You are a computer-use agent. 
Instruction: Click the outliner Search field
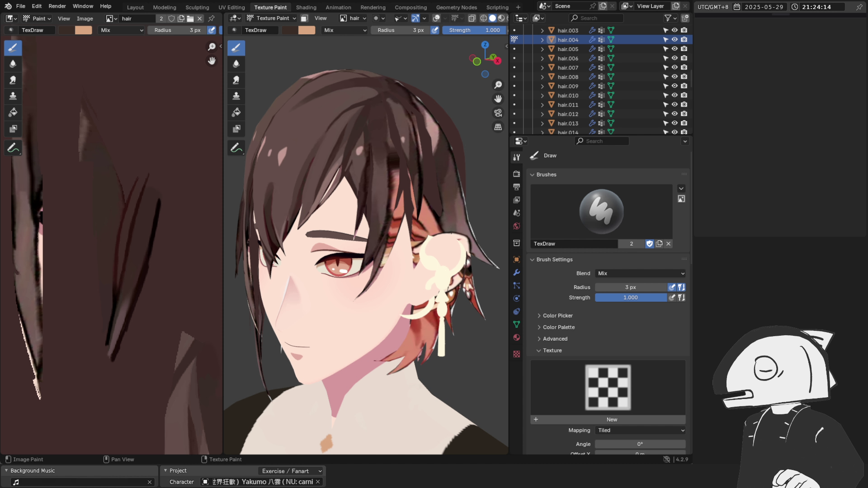(596, 18)
